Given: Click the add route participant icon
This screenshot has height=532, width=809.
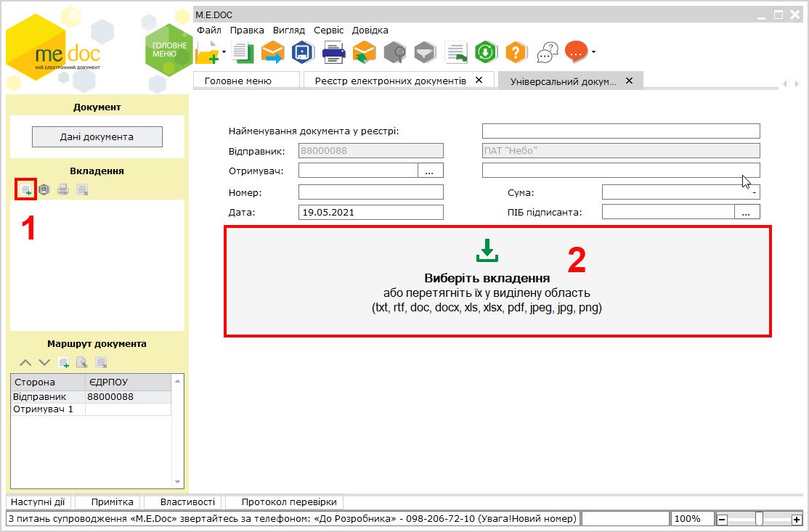Looking at the screenshot, I should click(64, 363).
